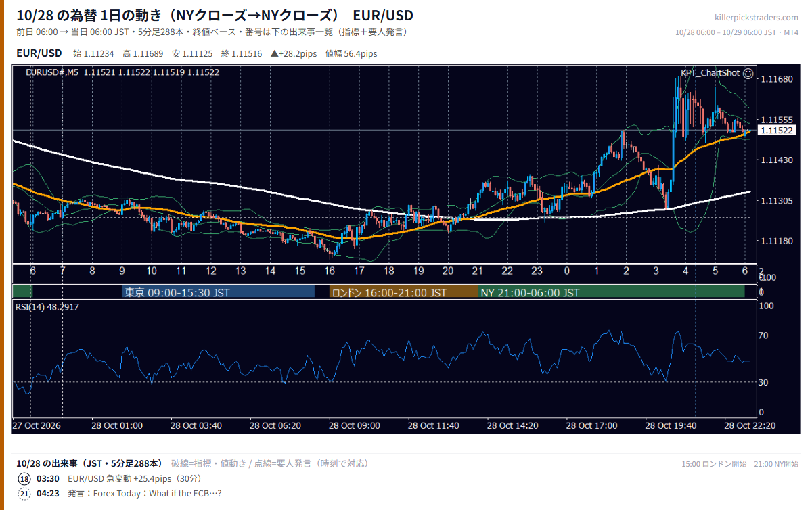The width and height of the screenshot is (812, 510).
Task: Click the 1.11680 price axis label
Action: coord(777,80)
